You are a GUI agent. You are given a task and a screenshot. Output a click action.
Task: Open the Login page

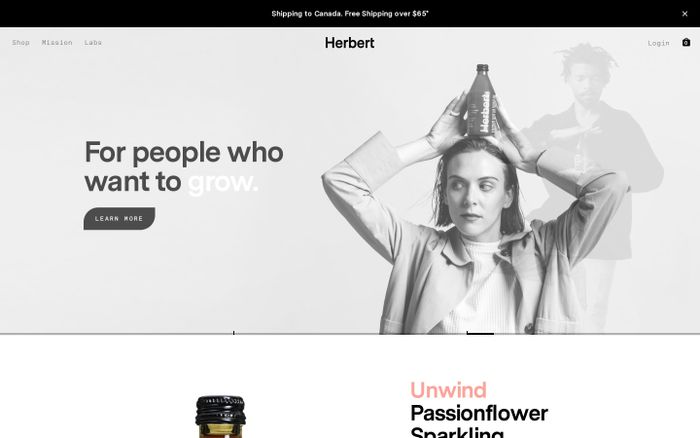click(x=658, y=43)
